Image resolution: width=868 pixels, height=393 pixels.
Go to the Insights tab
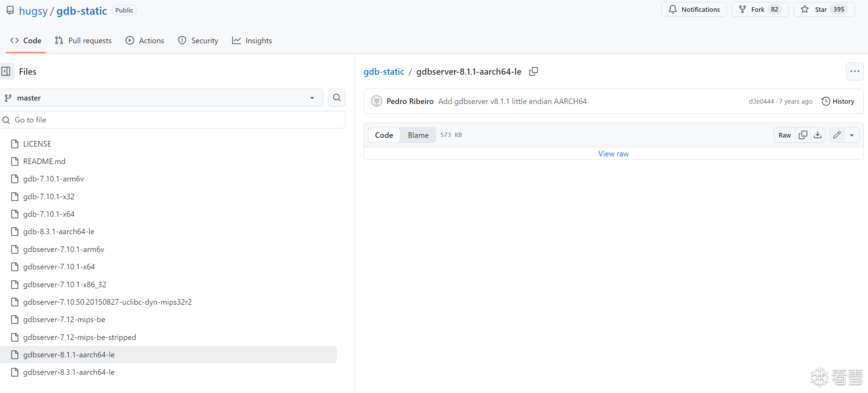(252, 40)
